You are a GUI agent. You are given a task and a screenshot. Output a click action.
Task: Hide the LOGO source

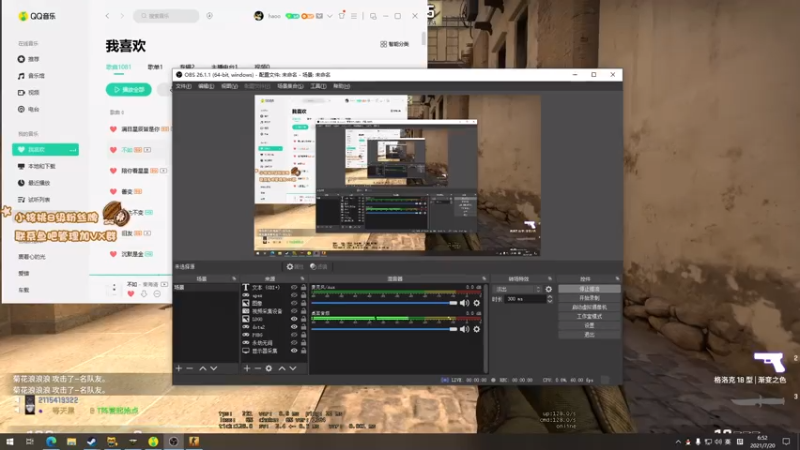tap(294, 319)
